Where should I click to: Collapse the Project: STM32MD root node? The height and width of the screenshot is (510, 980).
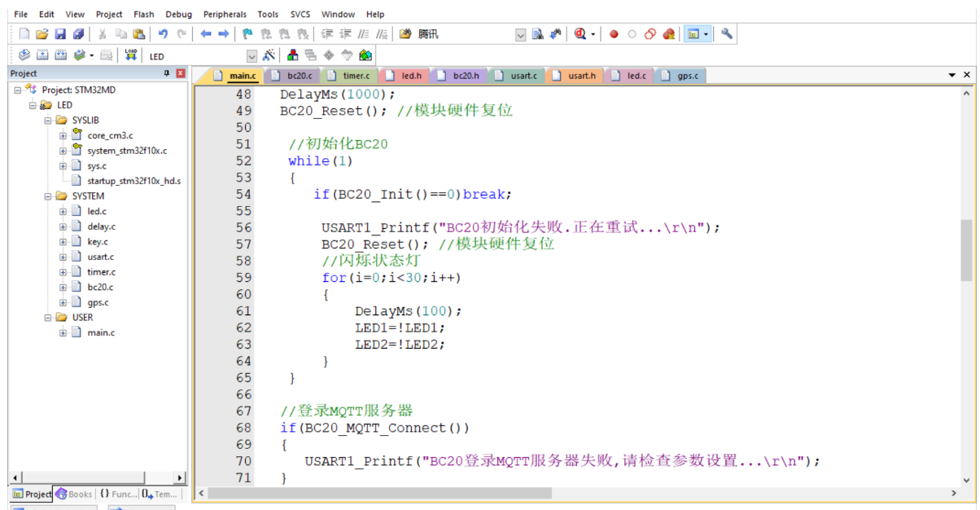(19, 90)
